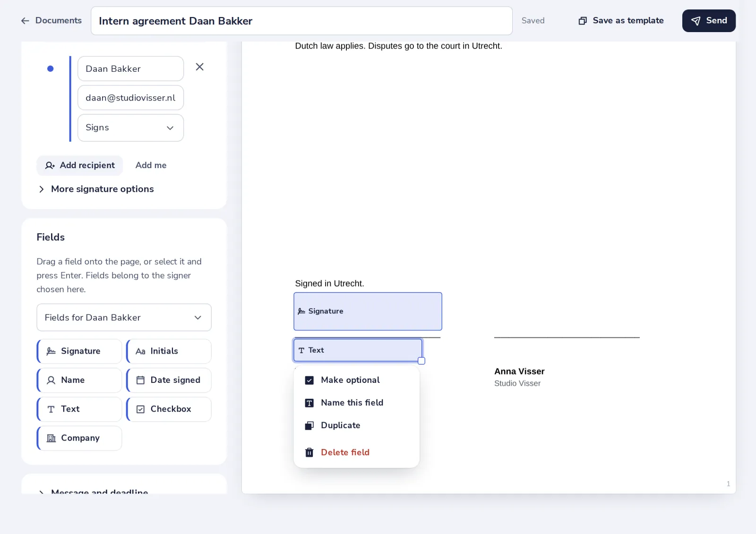Click the blue recipient color dot

tap(51, 69)
